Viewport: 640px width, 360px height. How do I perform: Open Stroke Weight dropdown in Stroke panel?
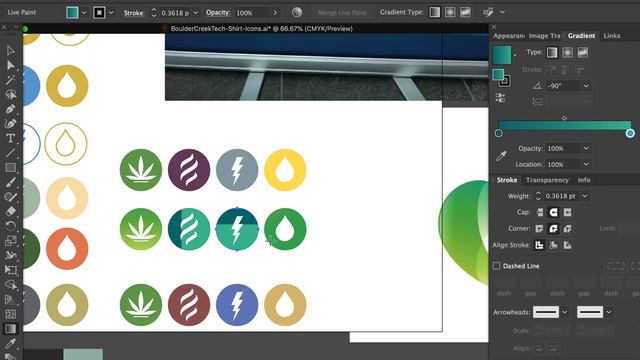pyautogui.click(x=585, y=196)
